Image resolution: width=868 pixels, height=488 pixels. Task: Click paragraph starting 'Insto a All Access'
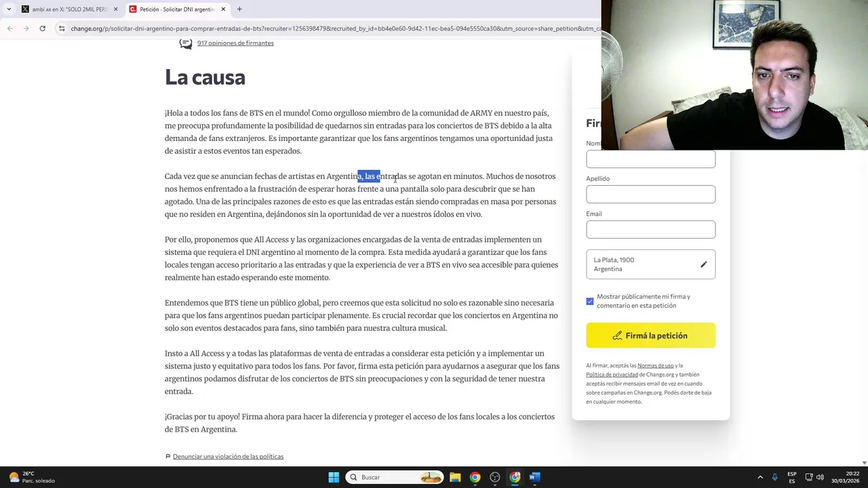(x=362, y=372)
